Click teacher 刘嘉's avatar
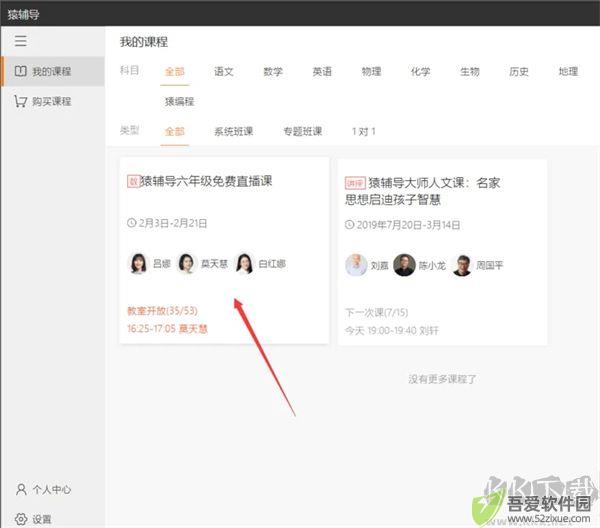Image resolution: width=600 pixels, height=528 pixels. click(x=356, y=265)
